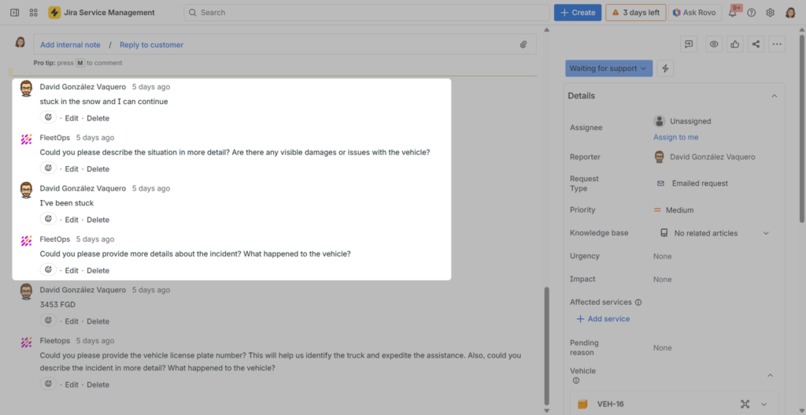This screenshot has height=415, width=806.
Task: Select Add internal note
Action: (70, 45)
